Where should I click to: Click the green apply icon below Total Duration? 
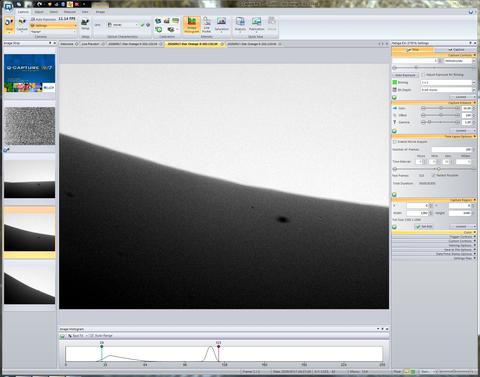click(394, 194)
